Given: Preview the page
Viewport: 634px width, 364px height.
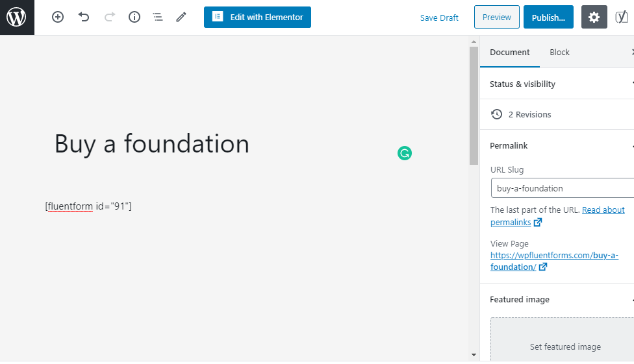Looking at the screenshot, I should 496,17.
